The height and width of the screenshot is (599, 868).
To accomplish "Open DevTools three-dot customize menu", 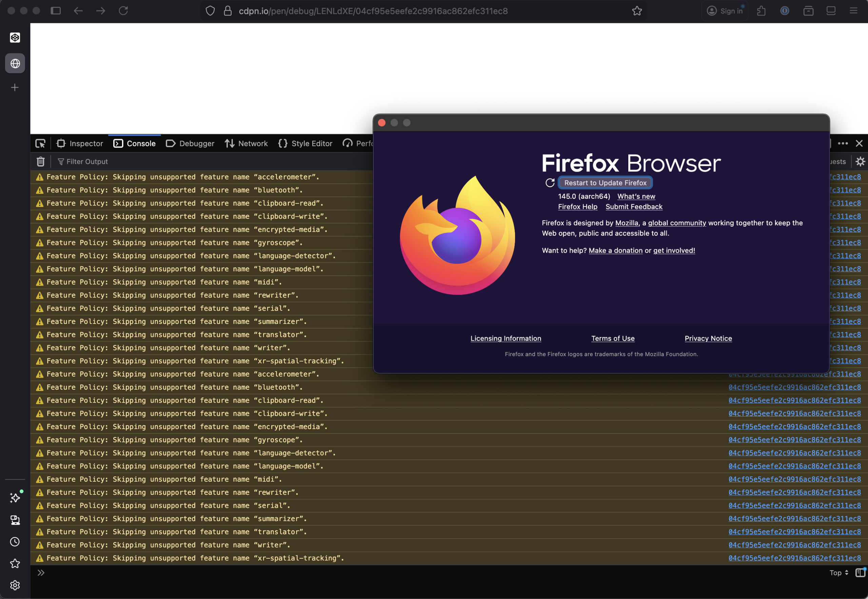I will coord(843,143).
